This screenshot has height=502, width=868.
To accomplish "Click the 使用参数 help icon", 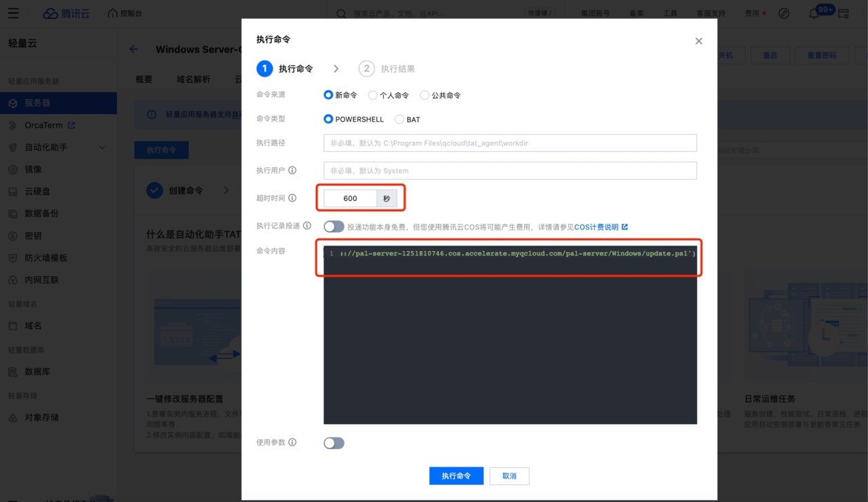I will pyautogui.click(x=292, y=442).
